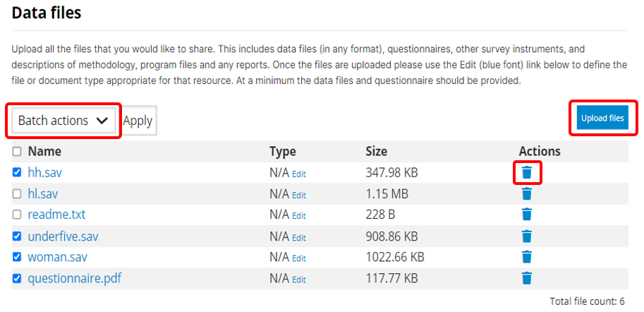
Task: Delete underfive.sav via trash icon
Action: (x=526, y=236)
